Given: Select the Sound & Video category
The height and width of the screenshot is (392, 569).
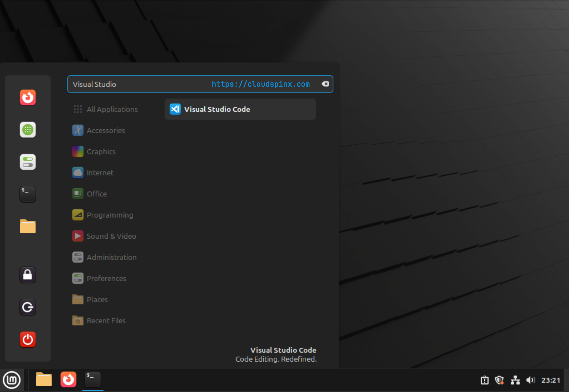Looking at the screenshot, I should [111, 236].
